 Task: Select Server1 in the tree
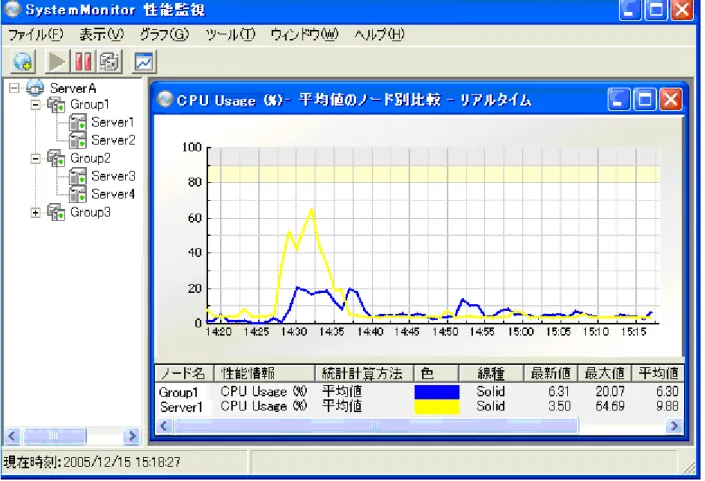point(112,122)
